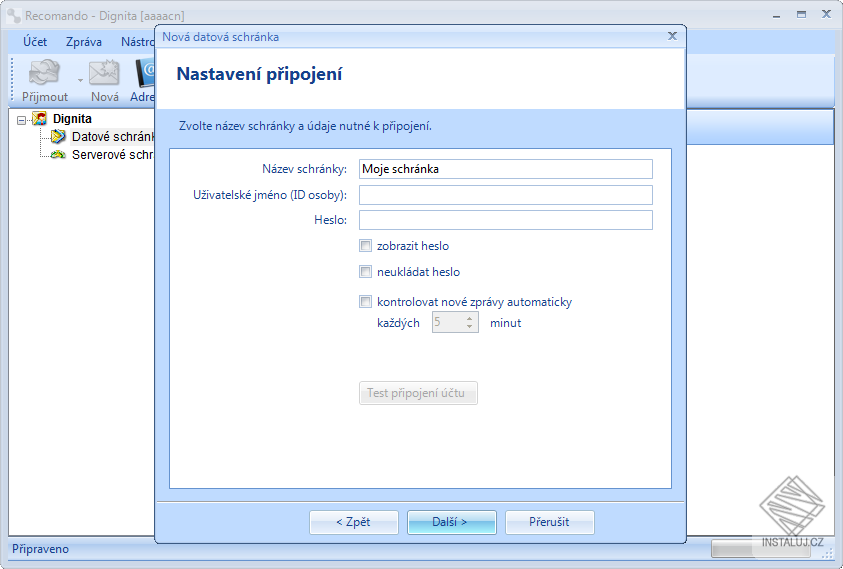
Task: Click the Připraveno status bar text
Action: [x=41, y=549]
